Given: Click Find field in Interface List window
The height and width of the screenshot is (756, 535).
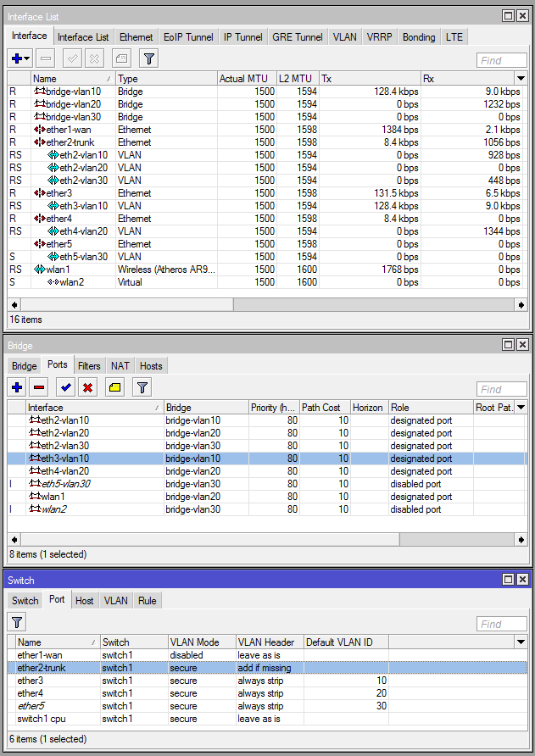Looking at the screenshot, I should pyautogui.click(x=501, y=60).
